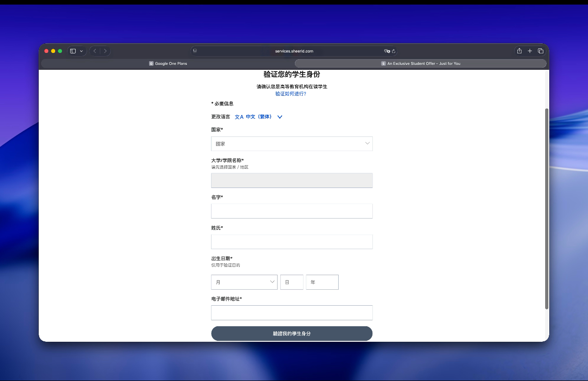Click the website settings icon beside the URL
588x381 pixels.
click(x=195, y=51)
